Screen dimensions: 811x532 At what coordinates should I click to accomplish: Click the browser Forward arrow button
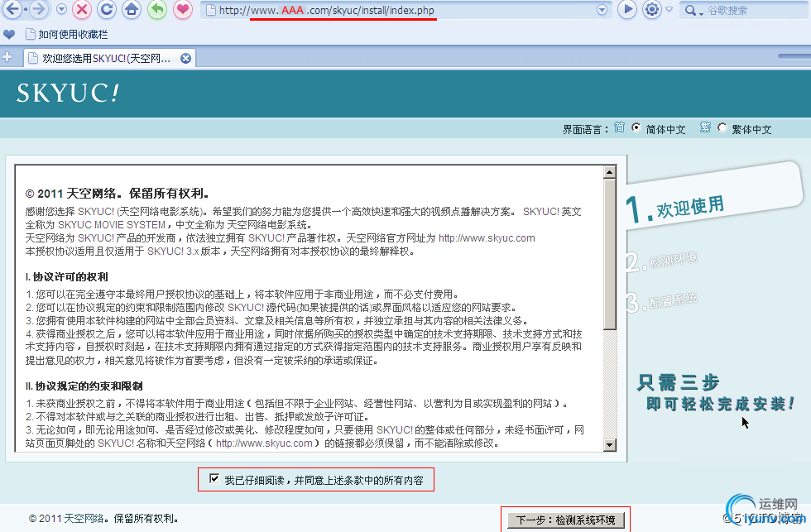click(x=39, y=9)
